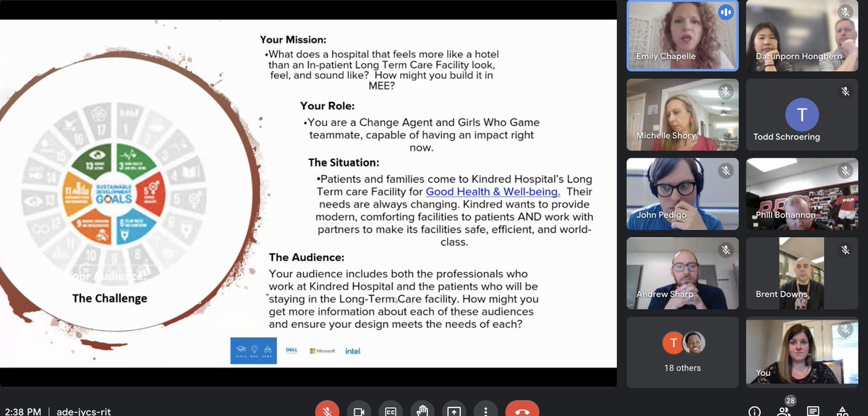Click muted mic icon on Phill Bohannon's tile
The height and width of the screenshot is (416, 868).
[x=845, y=171]
